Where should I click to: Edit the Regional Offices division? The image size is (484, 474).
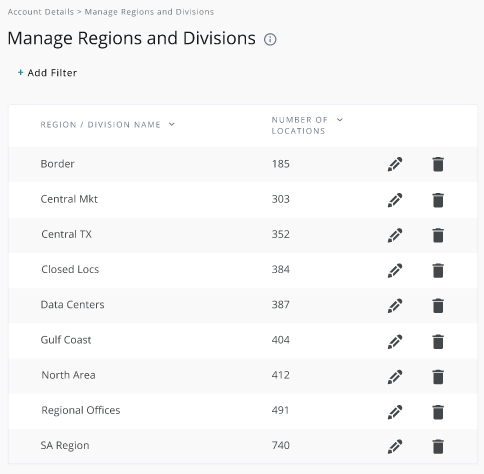click(395, 412)
